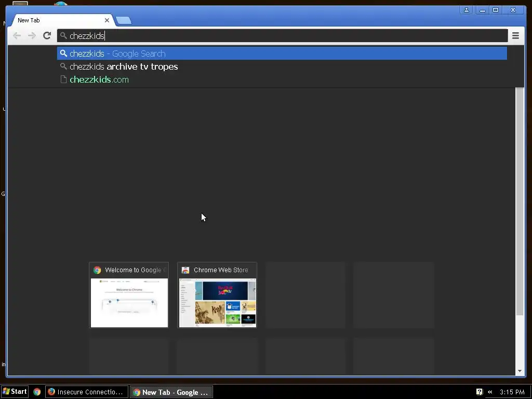Go to the chezzkids.com suggestion
Image resolution: width=532 pixels, height=399 pixels.
coord(282,79)
